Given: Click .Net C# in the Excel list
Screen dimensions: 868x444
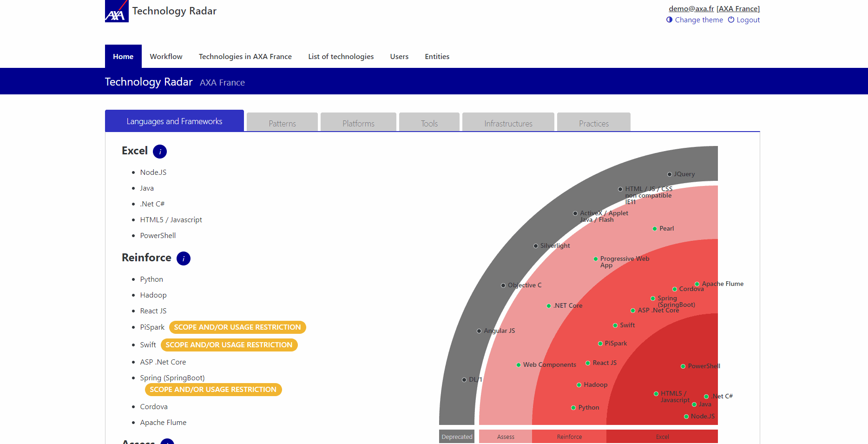Looking at the screenshot, I should (x=152, y=204).
